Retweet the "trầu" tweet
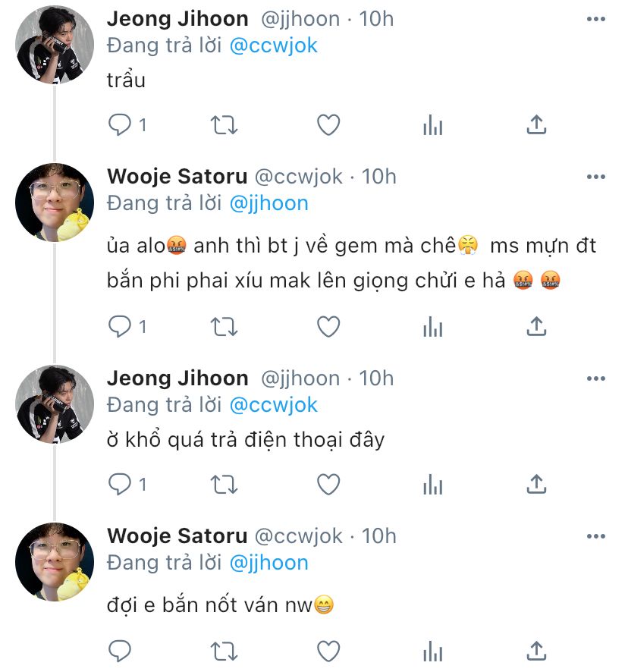 pos(224,125)
